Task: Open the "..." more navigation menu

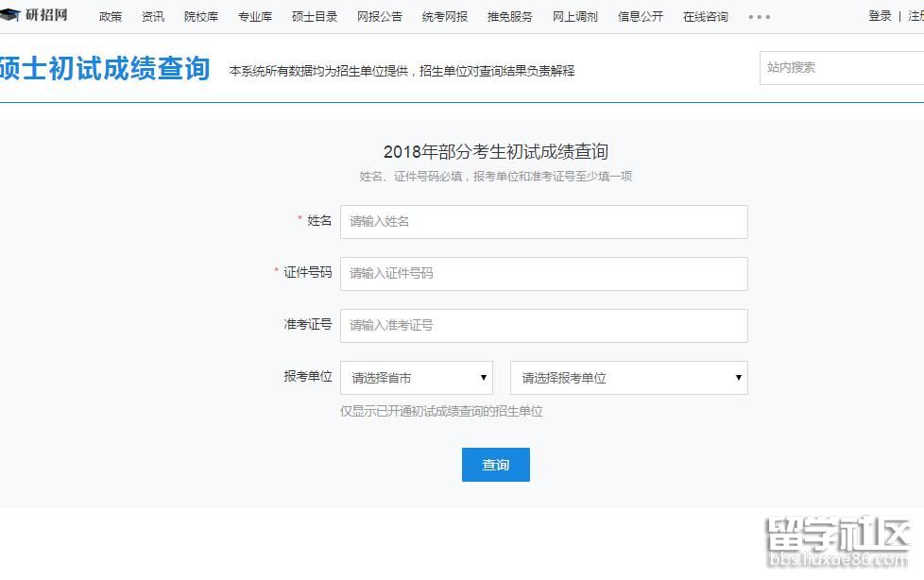Action: click(x=759, y=16)
